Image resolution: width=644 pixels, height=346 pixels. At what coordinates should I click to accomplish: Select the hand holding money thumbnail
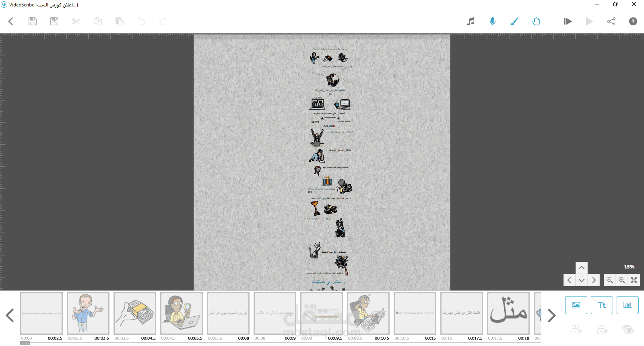[135, 313]
